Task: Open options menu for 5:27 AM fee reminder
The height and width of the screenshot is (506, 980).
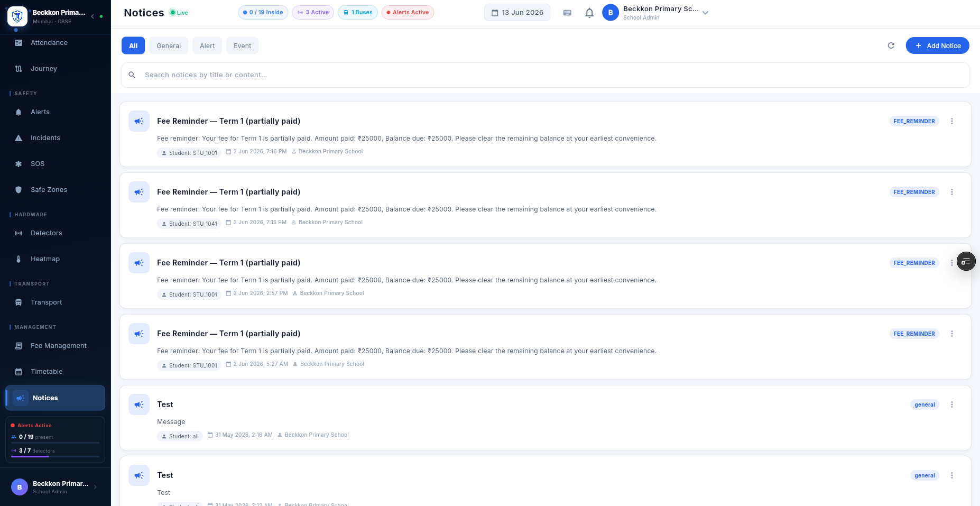Action: 952,334
